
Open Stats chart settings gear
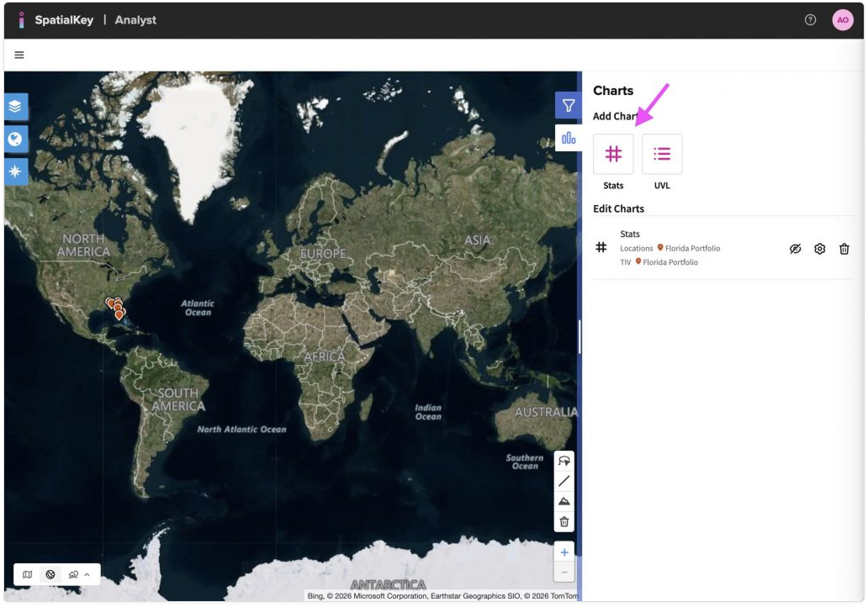(x=819, y=249)
